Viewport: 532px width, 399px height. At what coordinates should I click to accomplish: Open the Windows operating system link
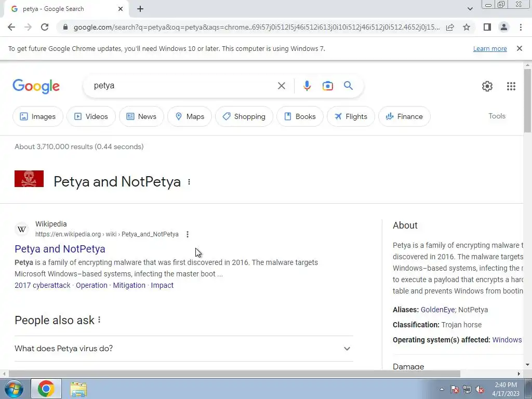(507, 340)
